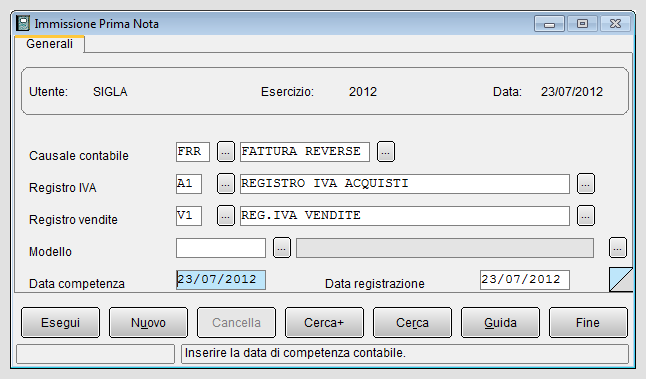This screenshot has height=379, width=646.
Task: Open help with the Guida button
Action: [x=500, y=323]
